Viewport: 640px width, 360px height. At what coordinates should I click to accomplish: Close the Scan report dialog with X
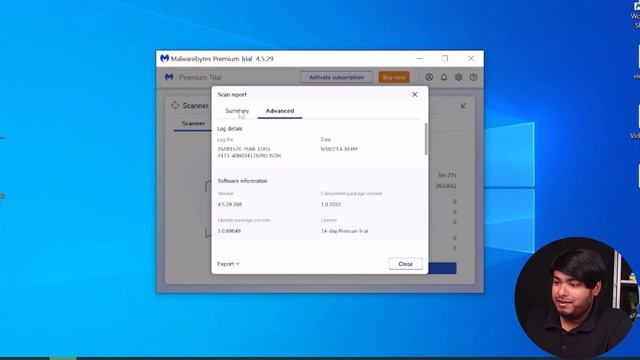[415, 94]
